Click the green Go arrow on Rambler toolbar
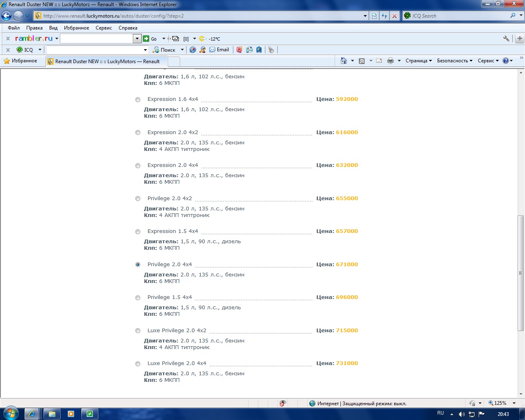Screen dimensions: 525x420 point(146,39)
